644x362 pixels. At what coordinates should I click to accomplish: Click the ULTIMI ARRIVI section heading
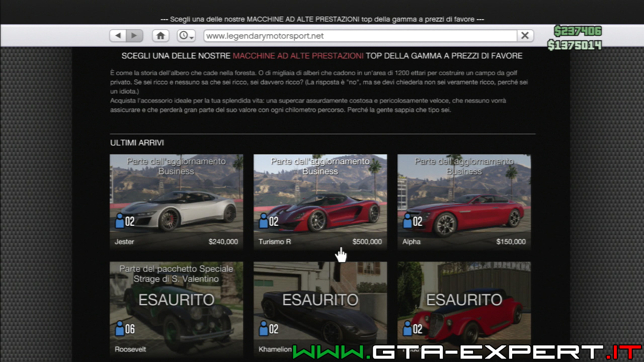[x=137, y=143]
